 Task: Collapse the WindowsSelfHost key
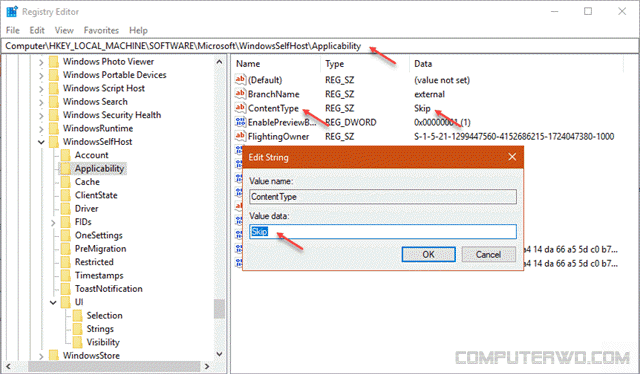click(x=41, y=142)
